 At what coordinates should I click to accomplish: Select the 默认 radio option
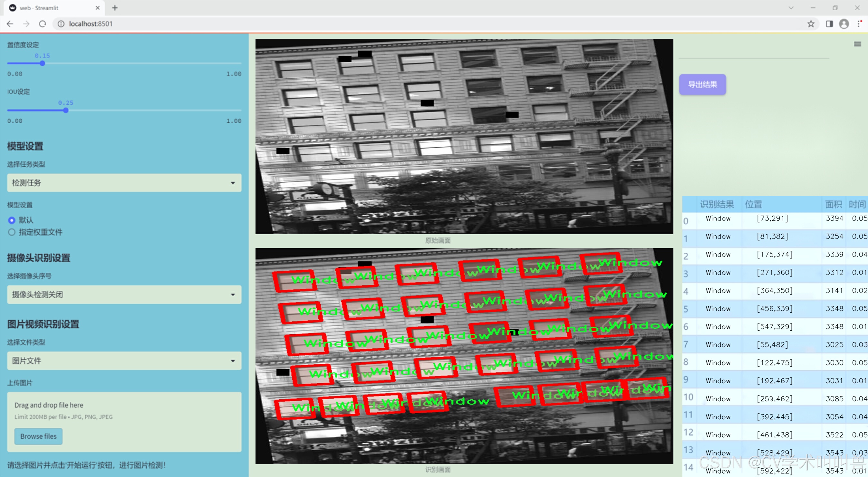tap(12, 220)
